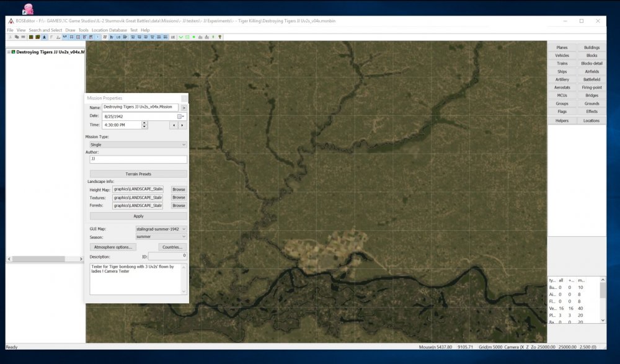The width and height of the screenshot is (620, 364).
Task: Click the UK toolbar icon
Action: (173, 37)
